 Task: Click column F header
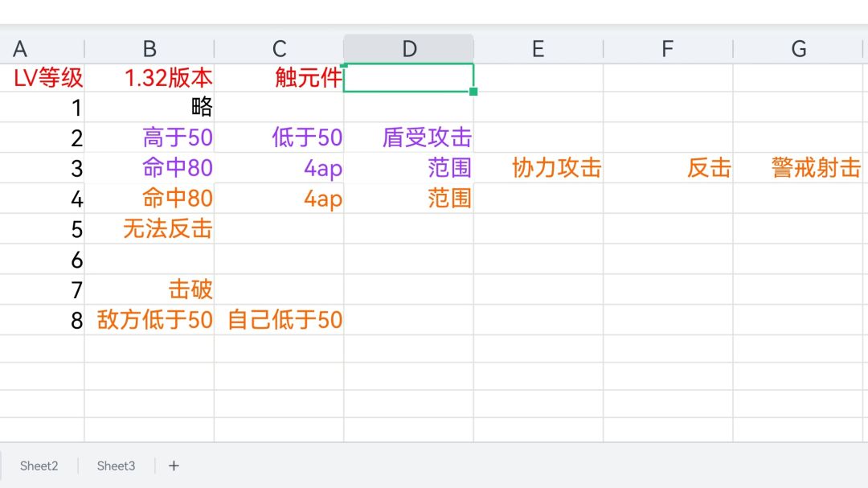(x=668, y=49)
